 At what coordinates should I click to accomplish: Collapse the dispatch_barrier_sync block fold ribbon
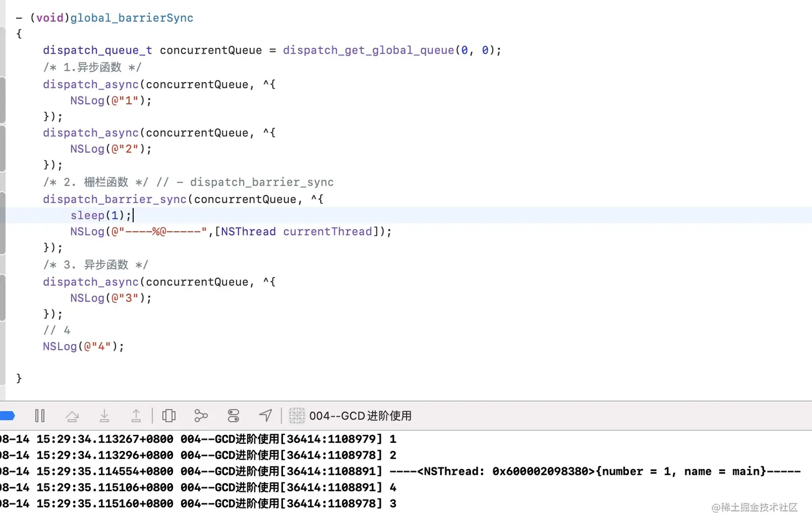pyautogui.click(x=2, y=223)
